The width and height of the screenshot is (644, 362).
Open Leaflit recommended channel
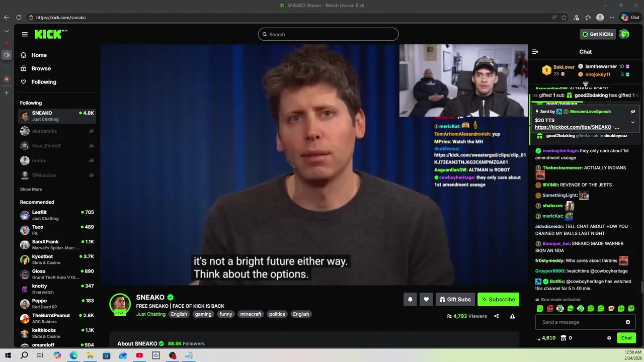(57, 215)
